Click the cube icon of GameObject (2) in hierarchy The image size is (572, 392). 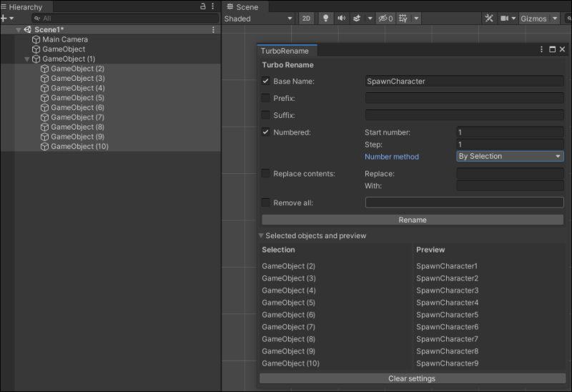(44, 69)
